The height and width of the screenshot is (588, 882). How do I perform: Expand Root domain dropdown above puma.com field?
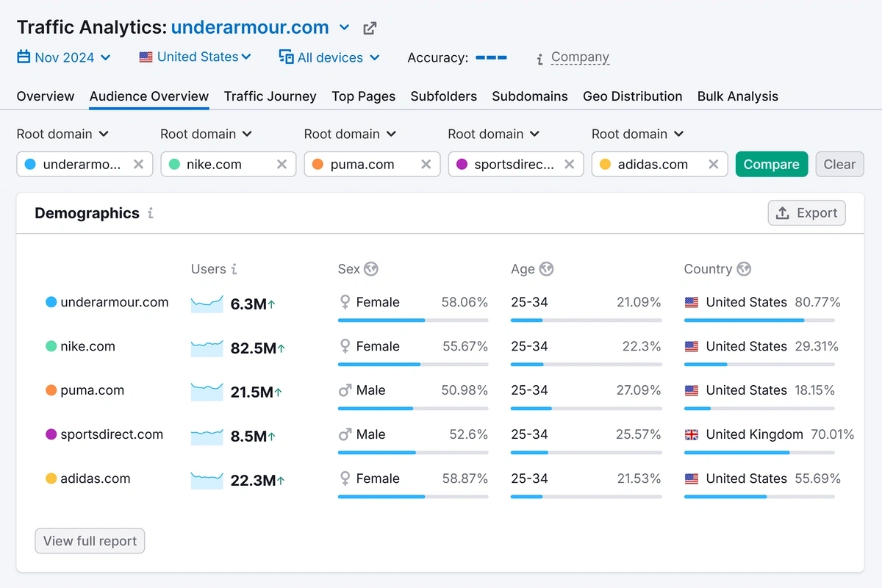coord(351,134)
